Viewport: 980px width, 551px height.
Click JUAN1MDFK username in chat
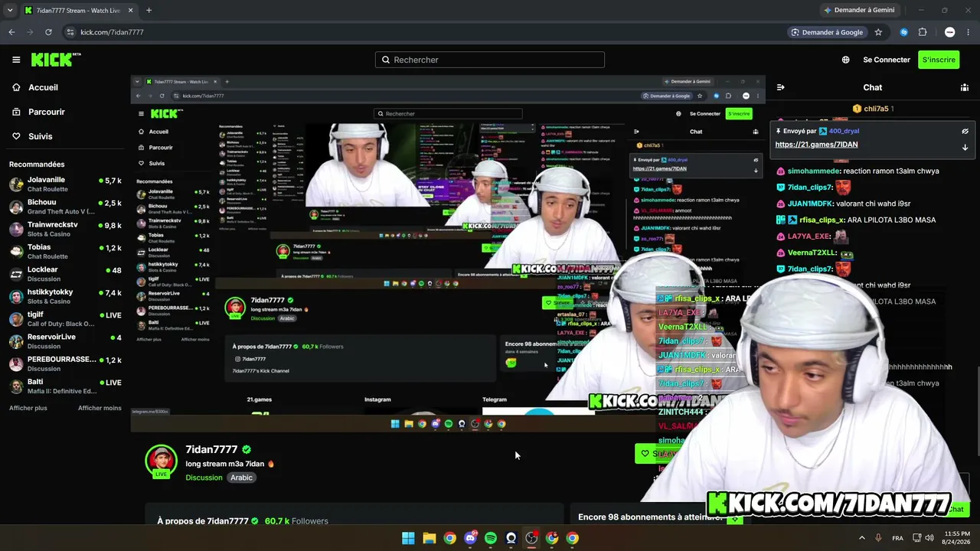pos(810,204)
